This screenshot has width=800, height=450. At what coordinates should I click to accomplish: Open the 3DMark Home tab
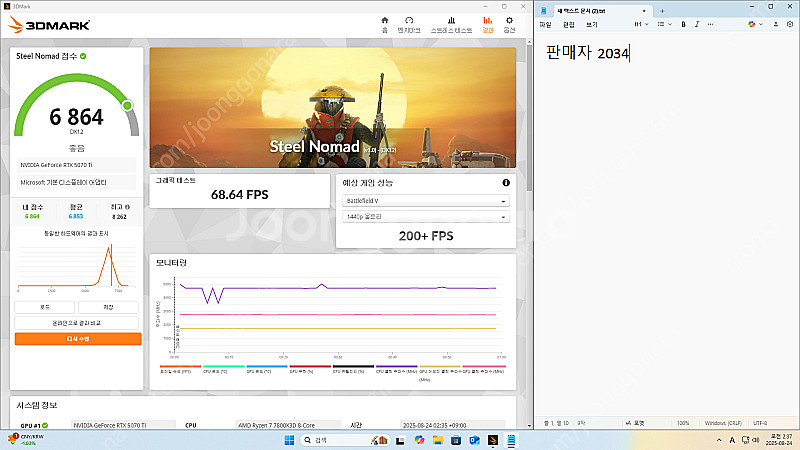[x=385, y=24]
